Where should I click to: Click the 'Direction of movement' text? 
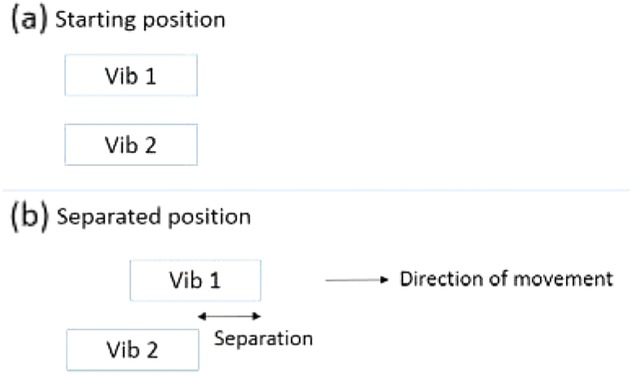[506, 279]
